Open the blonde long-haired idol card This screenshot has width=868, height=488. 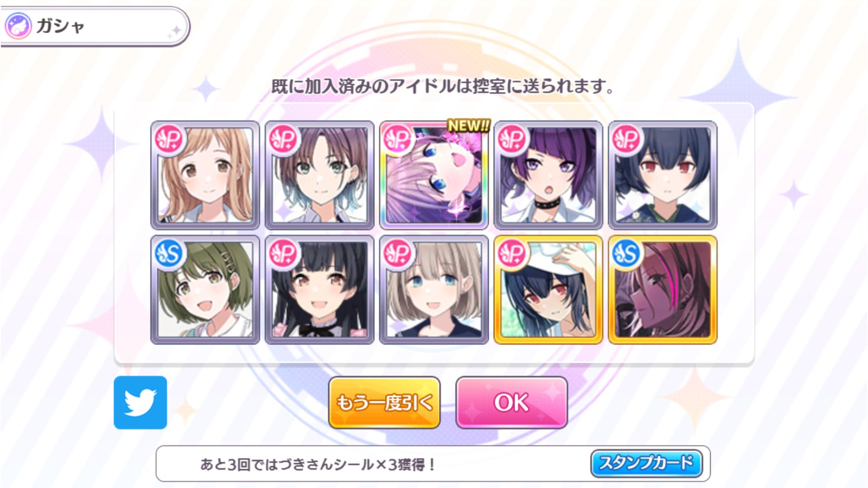click(205, 175)
